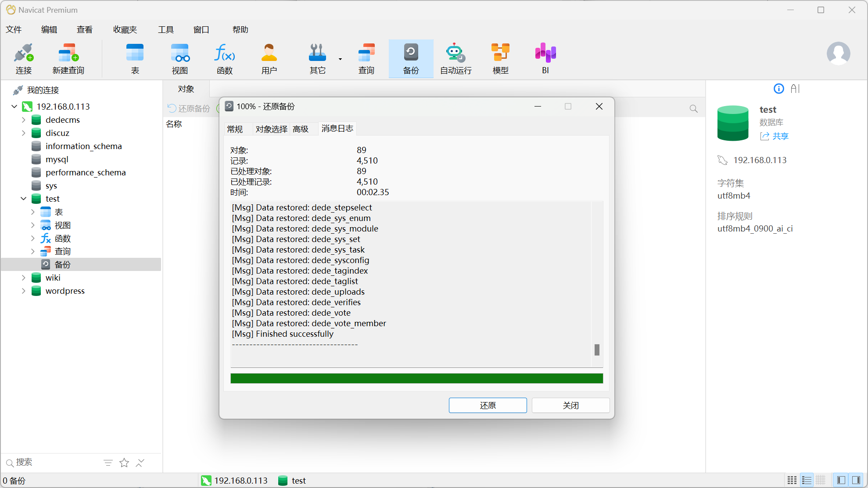Screen dimensions: 868x488
Task: Open the 收藏夹 menu
Action: 125,29
